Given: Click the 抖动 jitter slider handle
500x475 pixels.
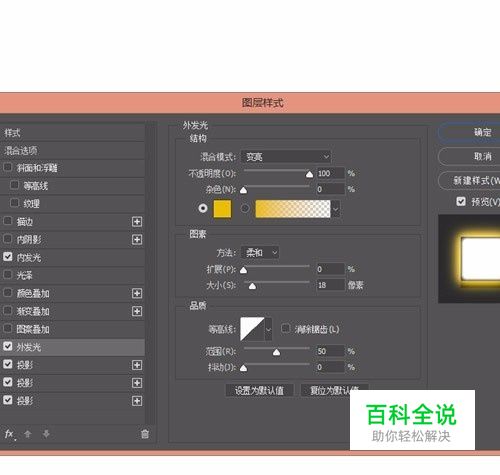Looking at the screenshot, I should tap(244, 368).
